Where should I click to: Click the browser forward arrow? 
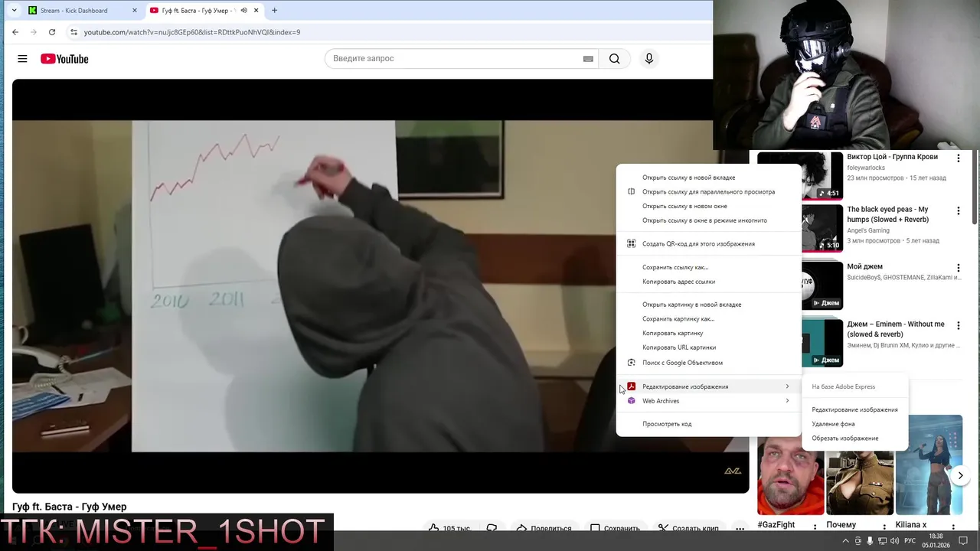33,32
